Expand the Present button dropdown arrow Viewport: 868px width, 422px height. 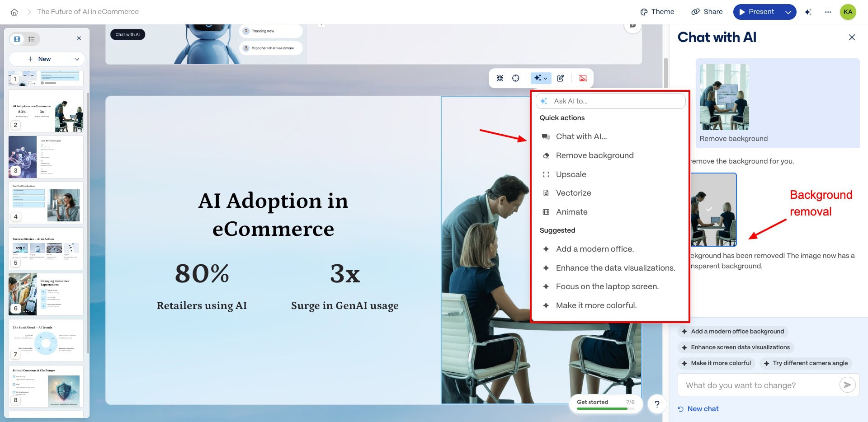pyautogui.click(x=788, y=12)
